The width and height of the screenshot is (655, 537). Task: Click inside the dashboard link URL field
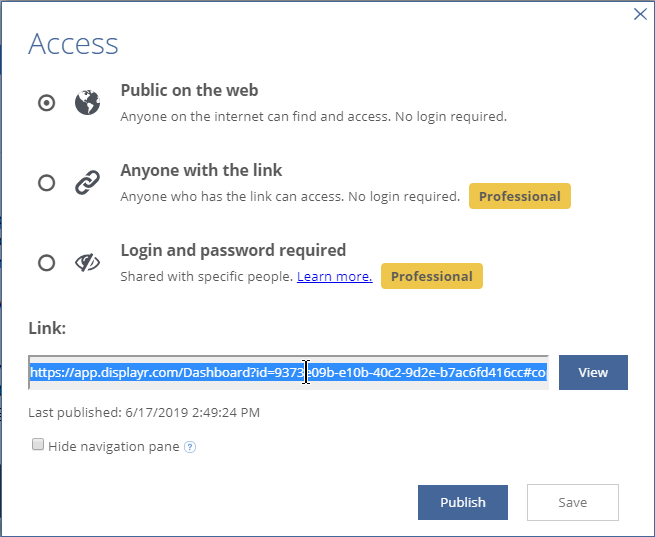pos(288,373)
